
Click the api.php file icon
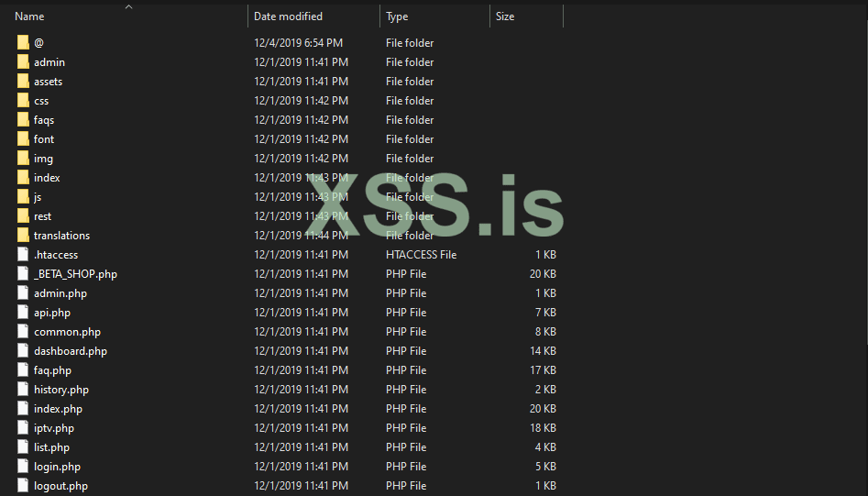tap(23, 313)
